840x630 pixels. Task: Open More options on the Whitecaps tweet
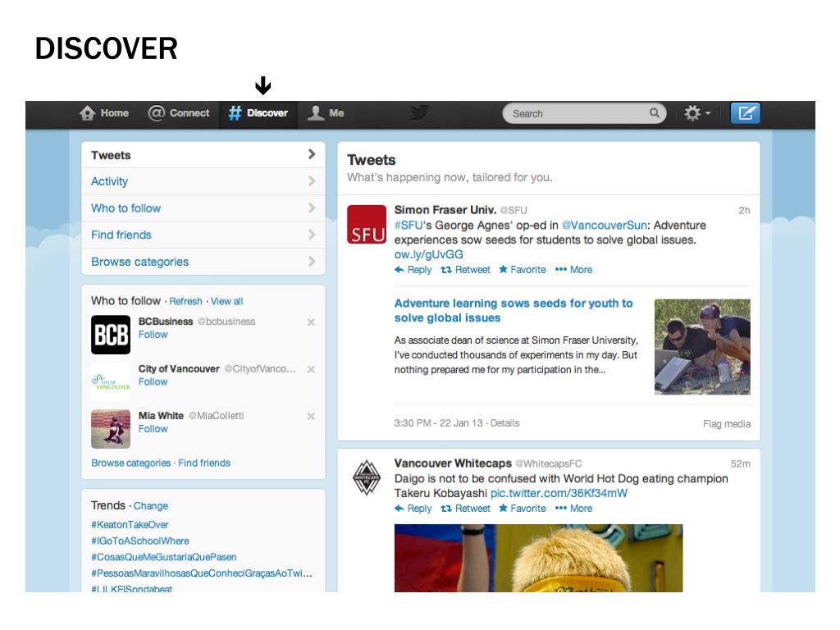(573, 509)
